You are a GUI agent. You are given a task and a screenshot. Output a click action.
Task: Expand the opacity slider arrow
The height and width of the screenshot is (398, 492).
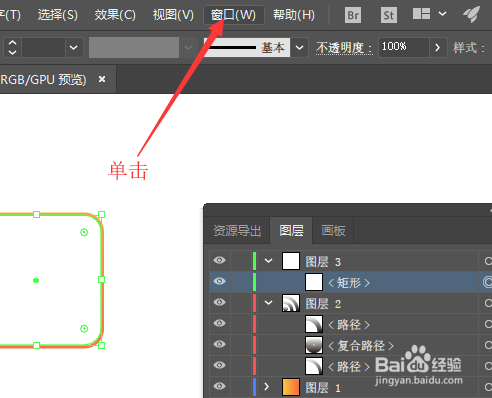pos(438,47)
